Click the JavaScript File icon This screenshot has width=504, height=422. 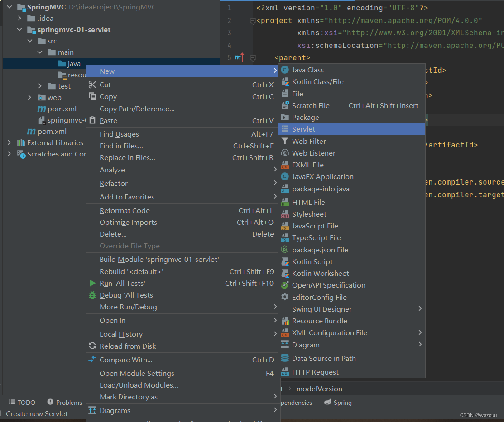pos(285,226)
